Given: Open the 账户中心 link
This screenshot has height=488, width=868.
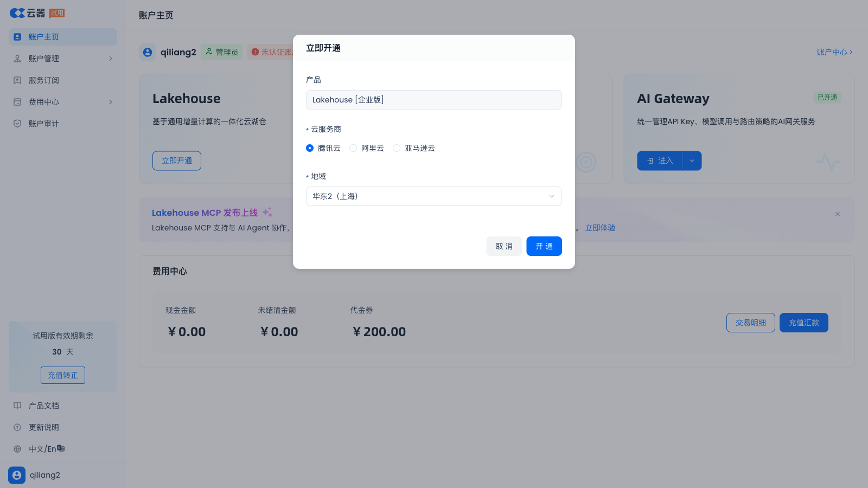Looking at the screenshot, I should 835,52.
